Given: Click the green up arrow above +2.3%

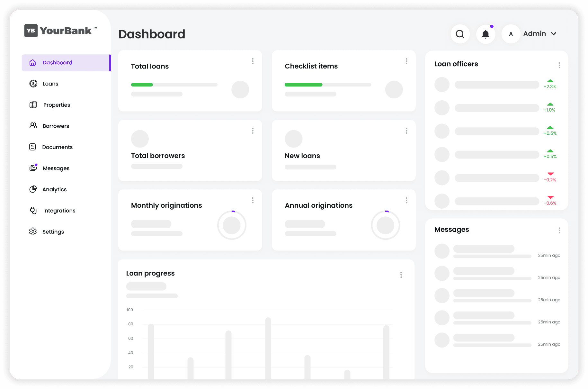Looking at the screenshot, I should pyautogui.click(x=550, y=81).
